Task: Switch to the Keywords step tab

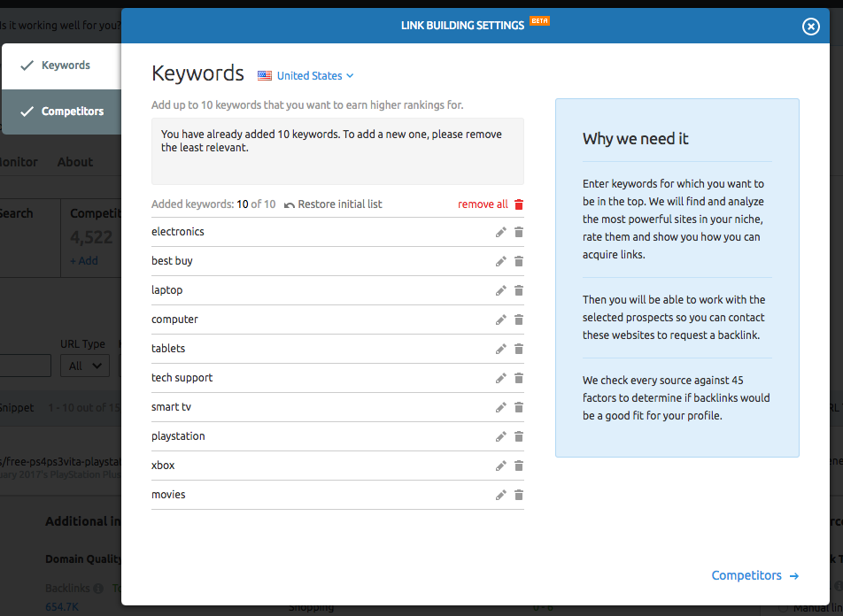Action: pos(61,65)
